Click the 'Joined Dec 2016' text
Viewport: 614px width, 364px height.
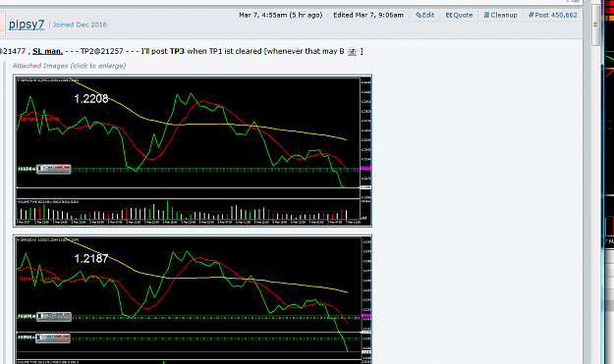tap(80, 25)
